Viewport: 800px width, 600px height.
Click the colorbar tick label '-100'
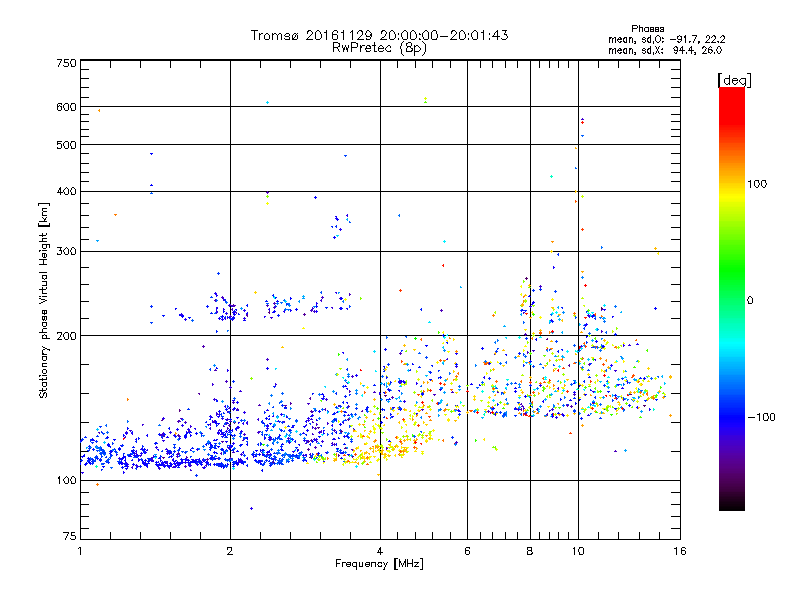[762, 417]
